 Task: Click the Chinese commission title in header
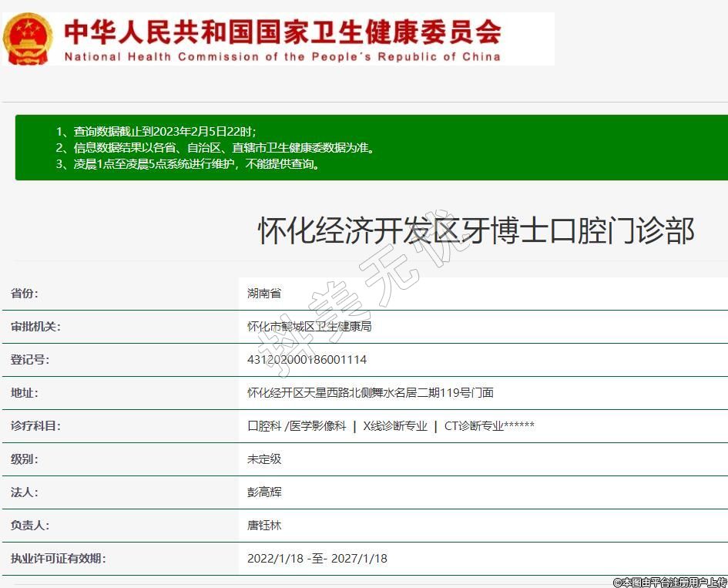(x=282, y=31)
